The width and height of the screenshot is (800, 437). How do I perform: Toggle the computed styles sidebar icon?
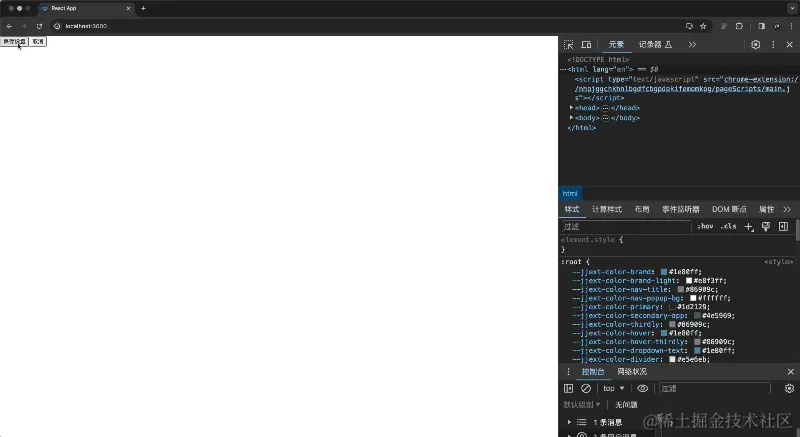pos(783,226)
